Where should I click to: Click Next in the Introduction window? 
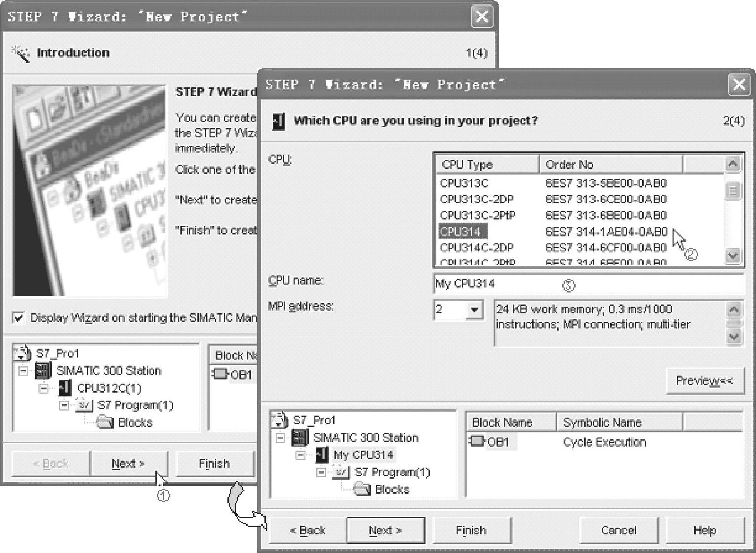pyautogui.click(x=129, y=464)
